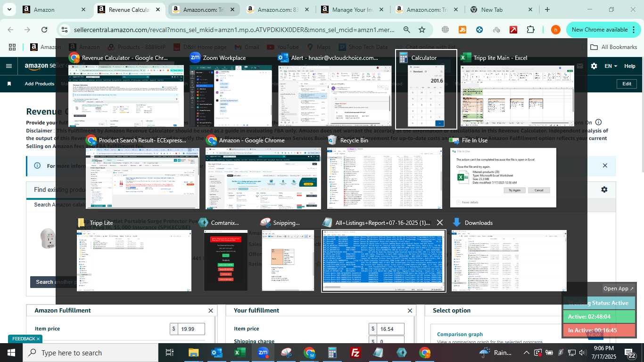Open the Chrome profile avatar 'h'
The image size is (644, 362).
tap(556, 30)
